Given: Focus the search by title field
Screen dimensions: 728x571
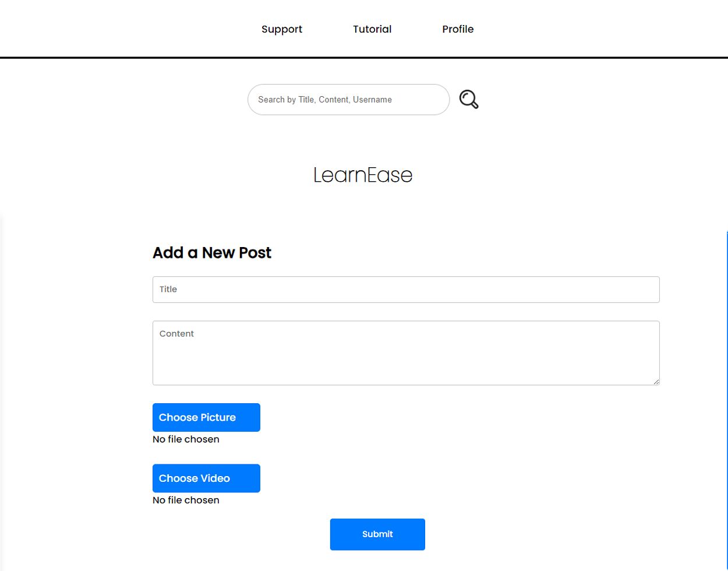Looking at the screenshot, I should 348,100.
